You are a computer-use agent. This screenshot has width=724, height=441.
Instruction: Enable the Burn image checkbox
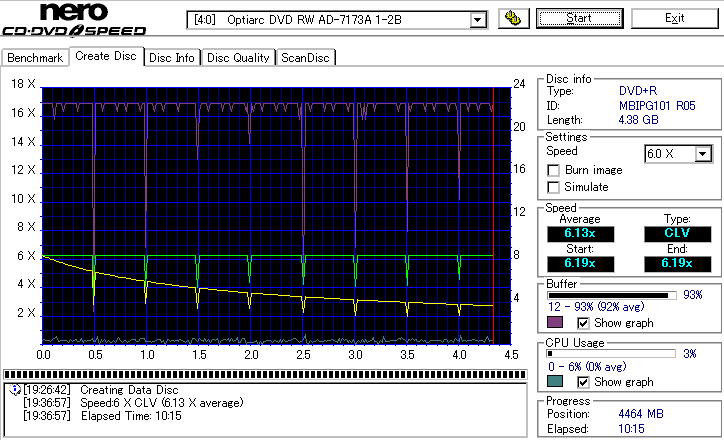[x=553, y=170]
